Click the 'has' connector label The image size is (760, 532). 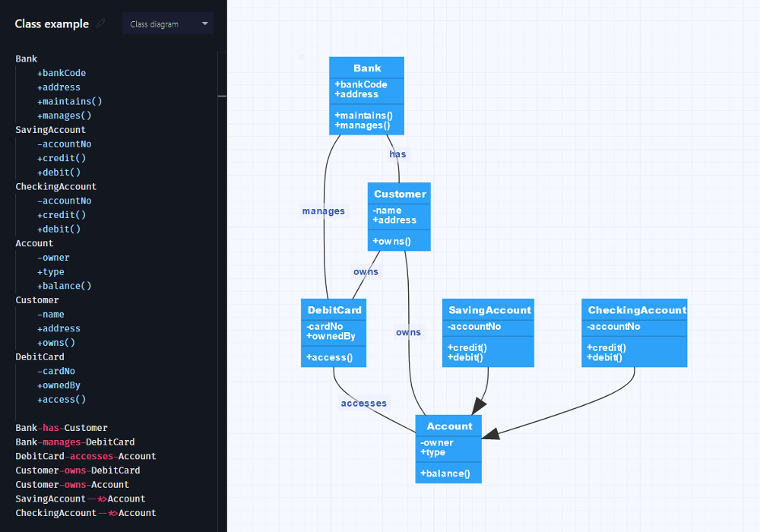coord(397,154)
